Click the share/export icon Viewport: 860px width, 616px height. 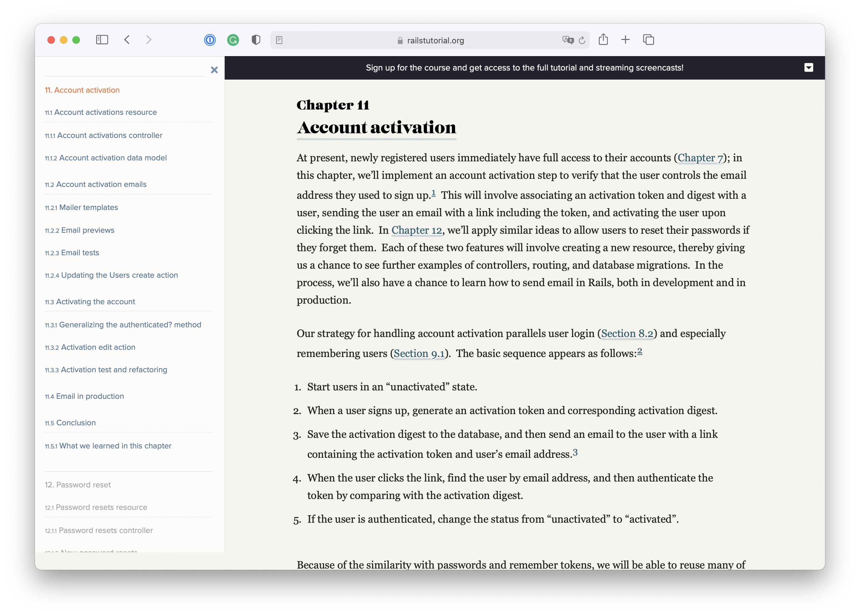coord(605,40)
